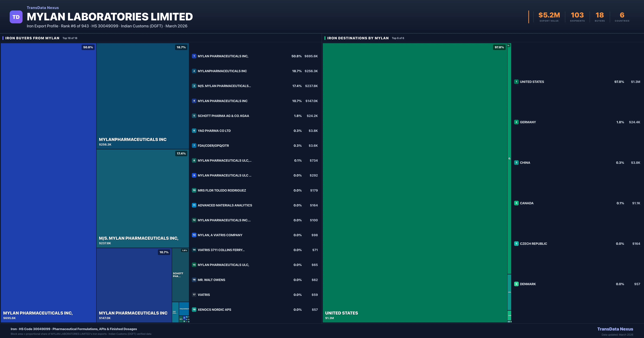Click rank badge 10 beside Mrs Flor Toledo Rodriguez
The height and width of the screenshot is (338, 644).
[x=194, y=190]
